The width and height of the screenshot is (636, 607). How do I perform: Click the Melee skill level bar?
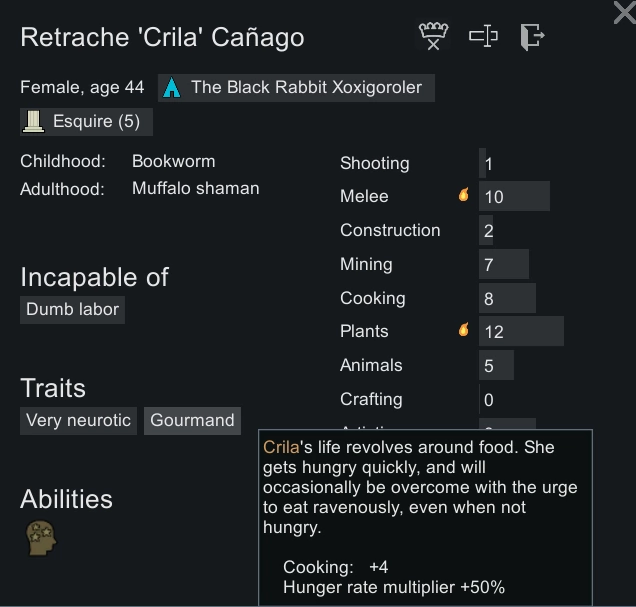point(514,197)
